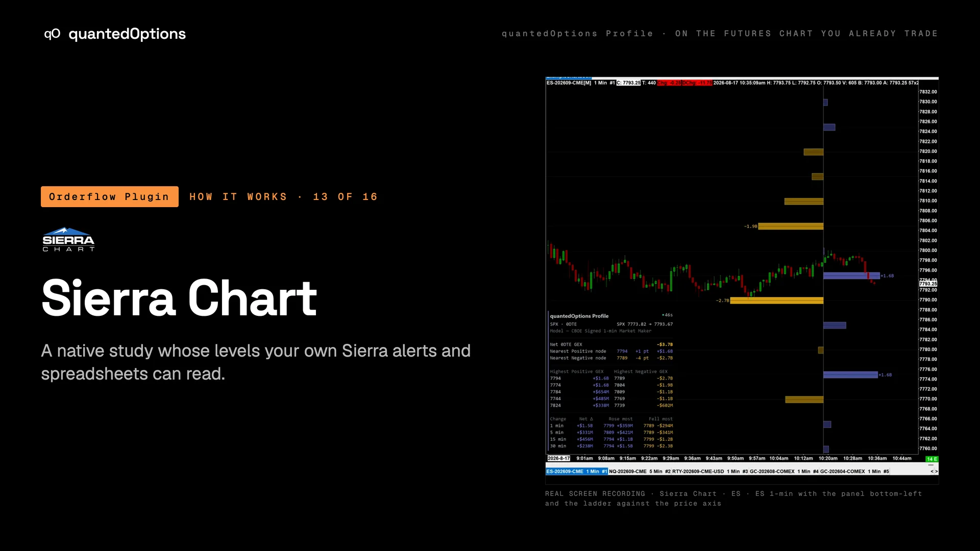Click the "-$602M" value for strike 7739
The image size is (980, 551).
tap(665, 405)
